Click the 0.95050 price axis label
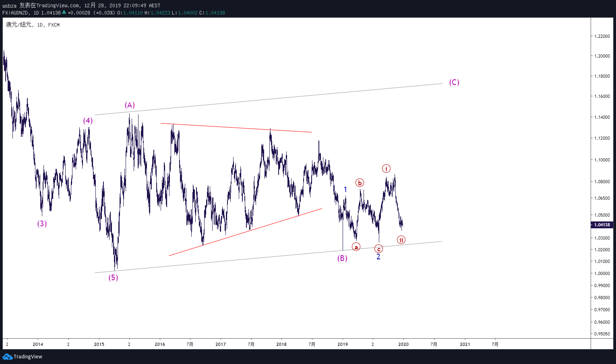This screenshot has width=616, height=364. click(602, 334)
